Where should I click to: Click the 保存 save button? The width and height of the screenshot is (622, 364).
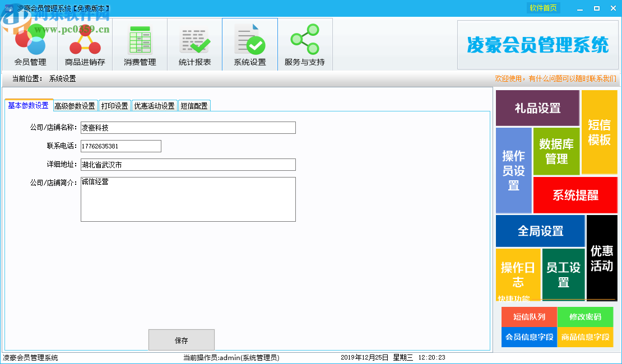[x=181, y=339]
